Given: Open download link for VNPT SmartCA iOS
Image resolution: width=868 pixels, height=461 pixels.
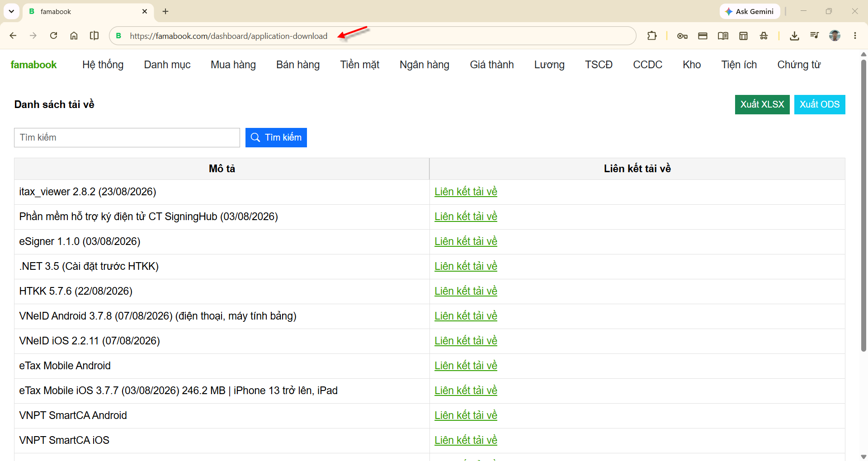Looking at the screenshot, I should click(466, 440).
